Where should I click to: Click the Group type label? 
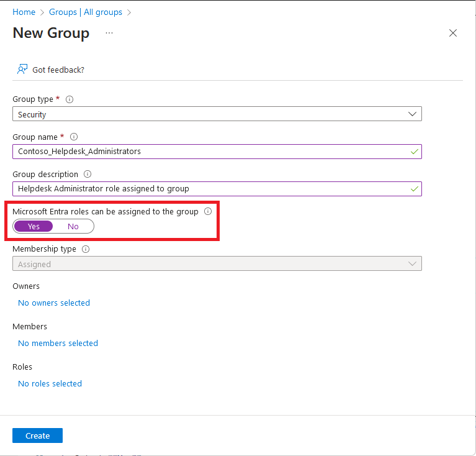33,99
